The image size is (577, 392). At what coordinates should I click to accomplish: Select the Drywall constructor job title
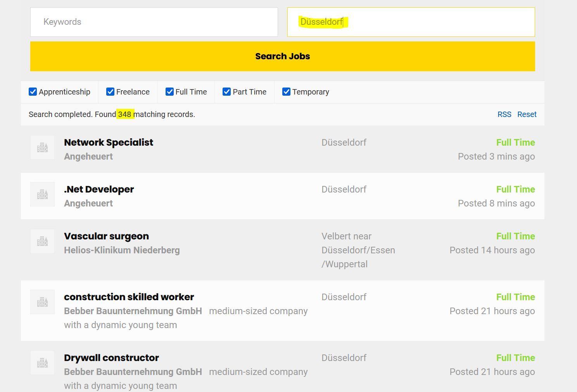(111, 358)
